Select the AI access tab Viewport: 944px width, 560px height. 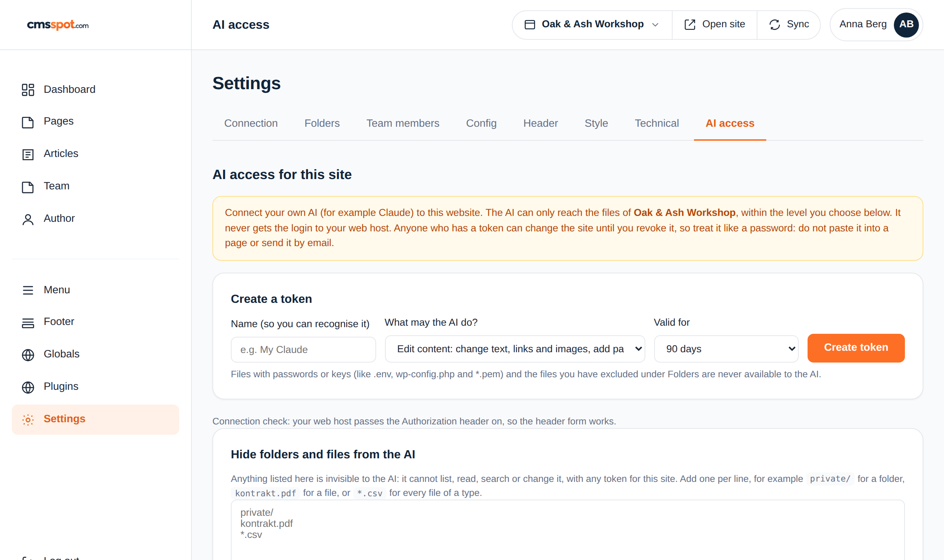click(x=729, y=123)
